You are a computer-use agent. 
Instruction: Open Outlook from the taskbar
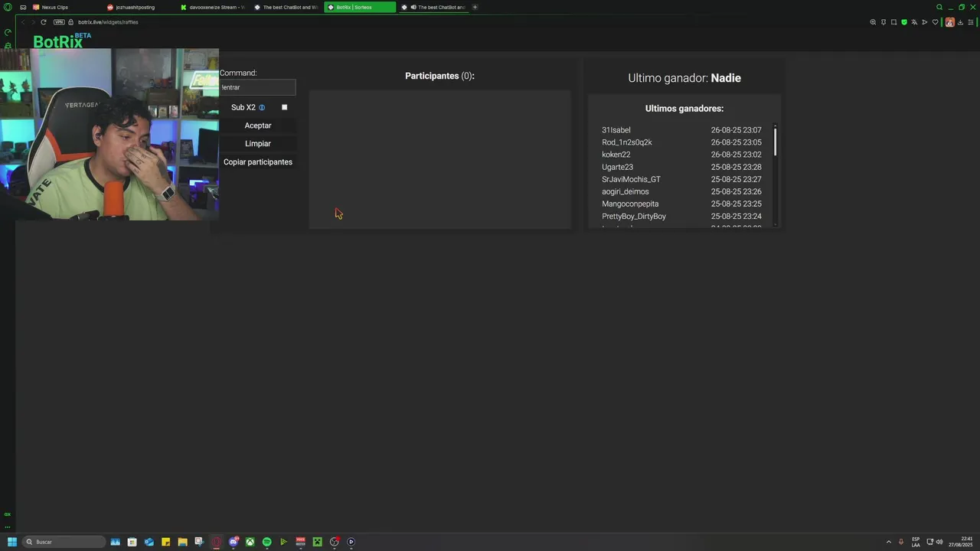tap(149, 542)
